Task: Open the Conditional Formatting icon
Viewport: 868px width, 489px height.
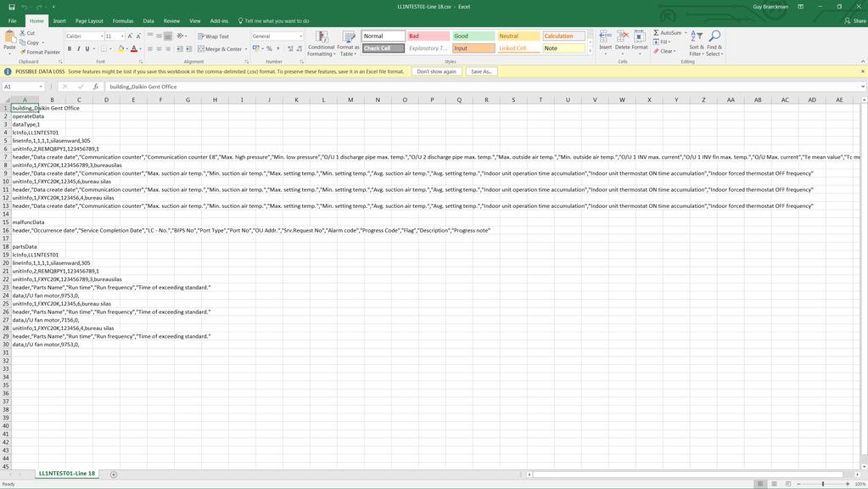Action: click(321, 37)
